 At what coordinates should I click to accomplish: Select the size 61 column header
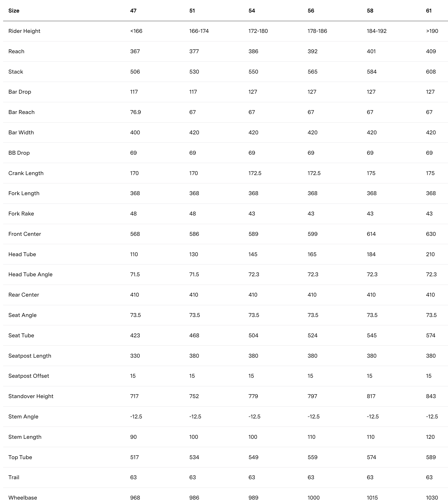click(x=429, y=11)
